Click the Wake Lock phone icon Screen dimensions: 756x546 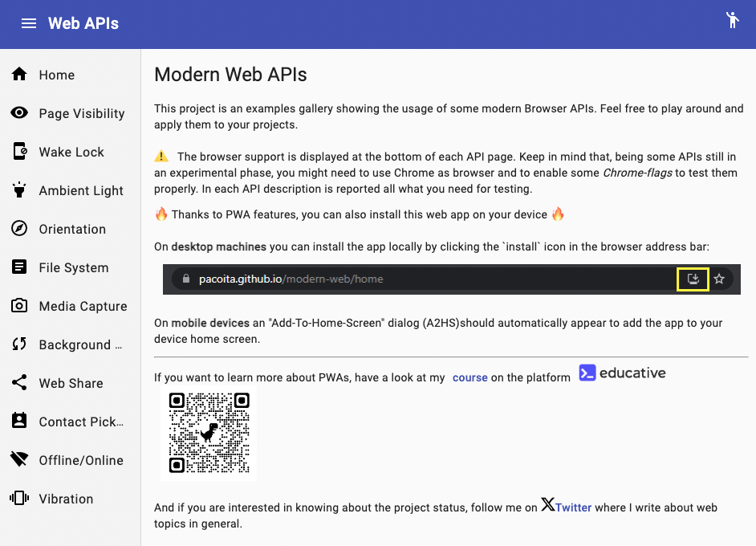(x=19, y=152)
